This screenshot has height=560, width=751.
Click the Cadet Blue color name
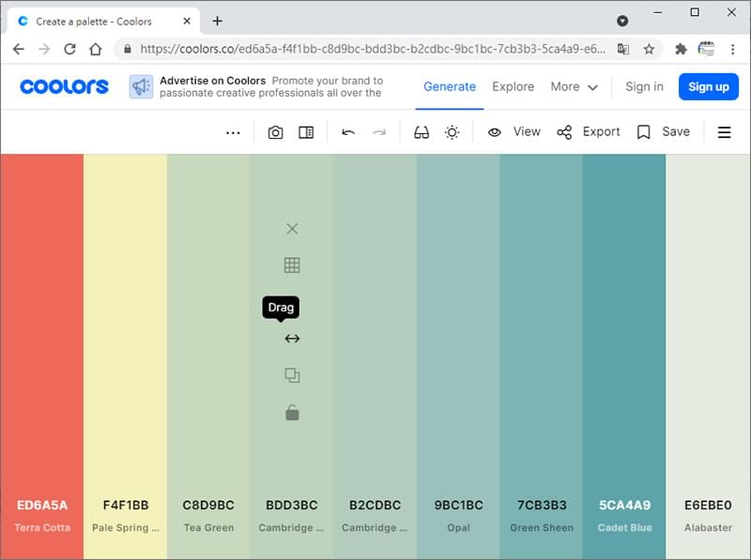click(625, 527)
